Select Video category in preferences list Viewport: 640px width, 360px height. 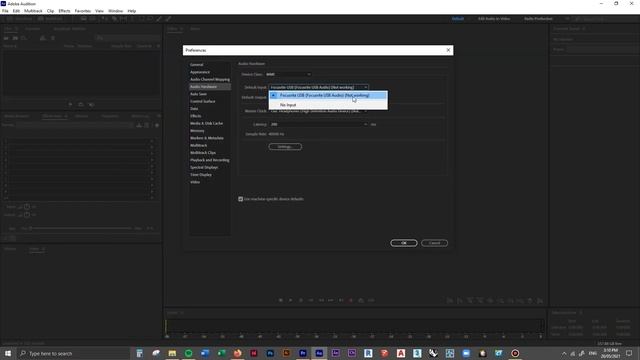[195, 182]
